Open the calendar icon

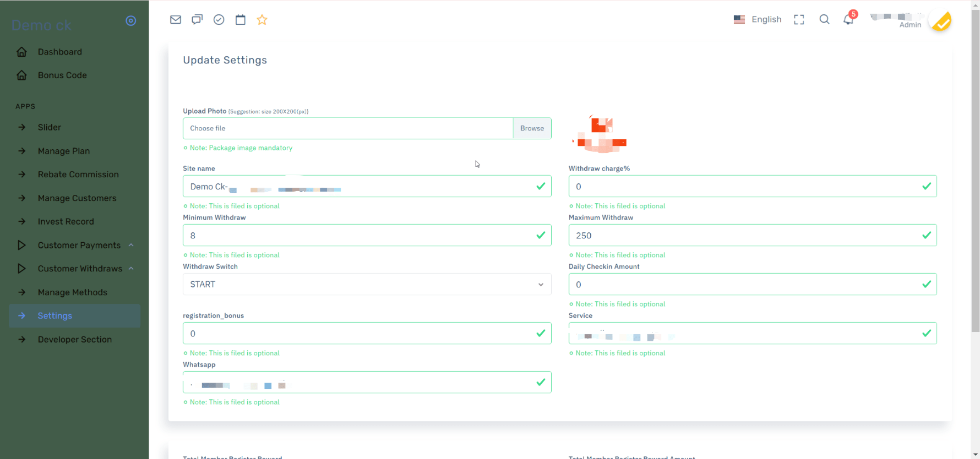(x=240, y=20)
